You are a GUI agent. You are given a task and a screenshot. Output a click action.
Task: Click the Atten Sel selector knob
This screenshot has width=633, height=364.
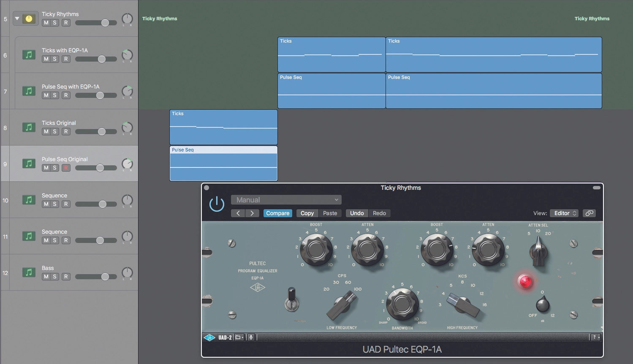coord(538,252)
